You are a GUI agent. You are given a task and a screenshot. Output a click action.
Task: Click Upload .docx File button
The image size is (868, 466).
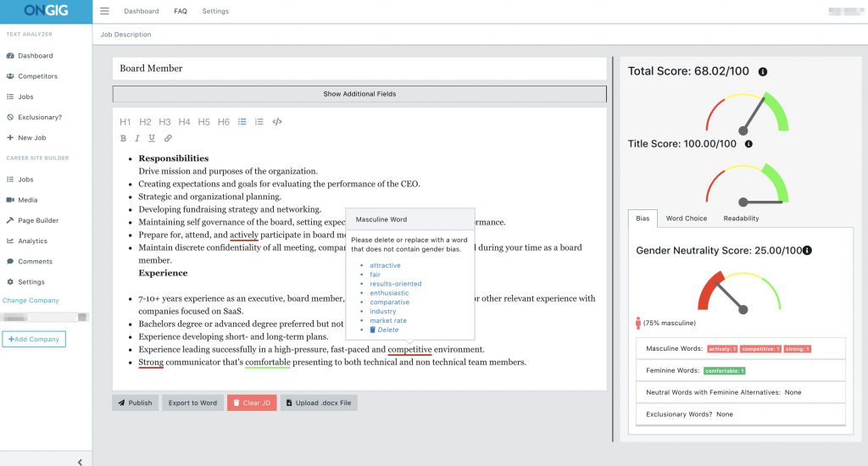coord(319,403)
